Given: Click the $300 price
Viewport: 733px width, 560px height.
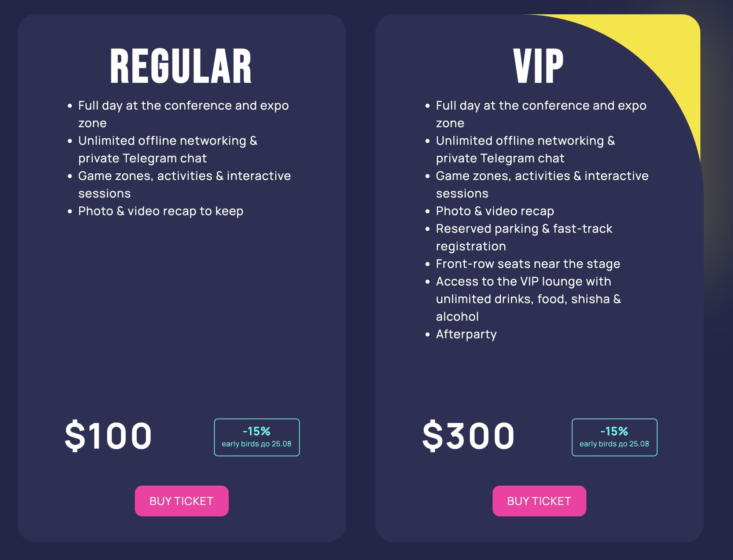Looking at the screenshot, I should tap(468, 435).
